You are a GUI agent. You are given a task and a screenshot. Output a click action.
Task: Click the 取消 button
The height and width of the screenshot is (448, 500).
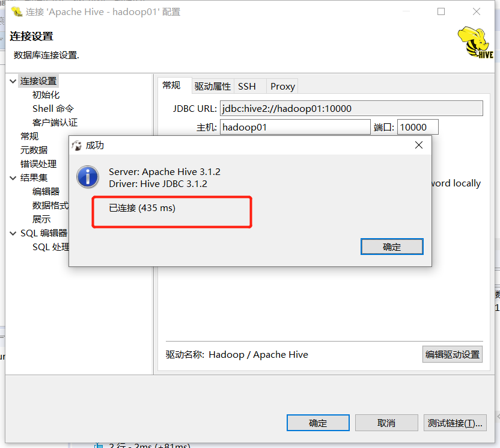(x=386, y=423)
